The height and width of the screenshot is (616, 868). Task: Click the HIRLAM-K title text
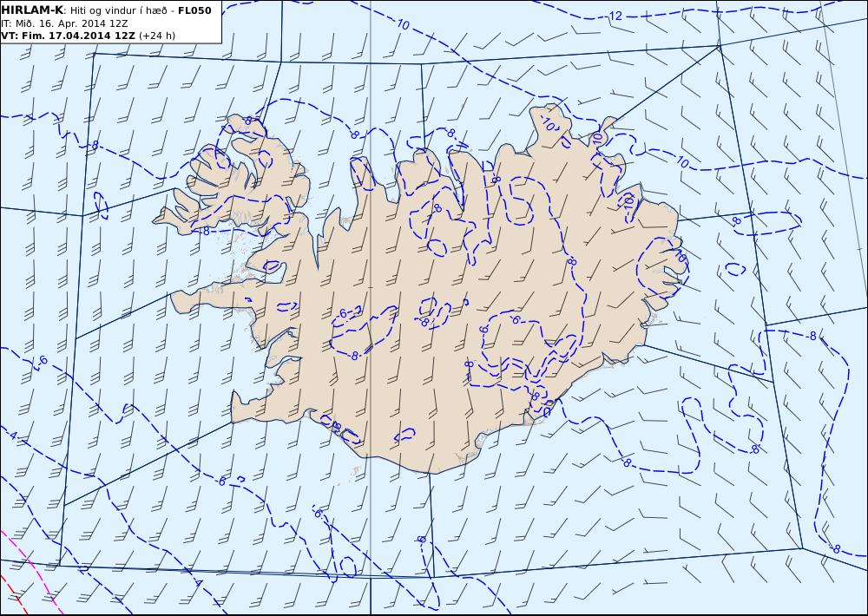click(x=32, y=10)
